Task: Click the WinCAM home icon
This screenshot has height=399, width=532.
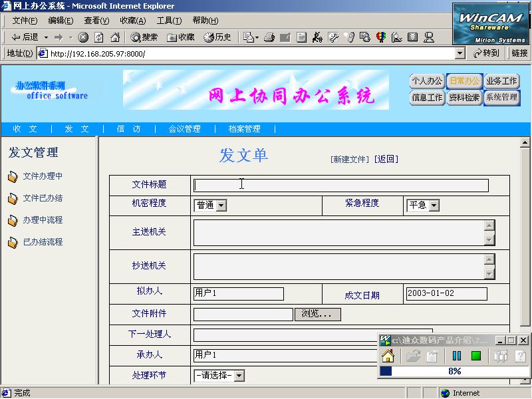Action: pyautogui.click(x=388, y=356)
